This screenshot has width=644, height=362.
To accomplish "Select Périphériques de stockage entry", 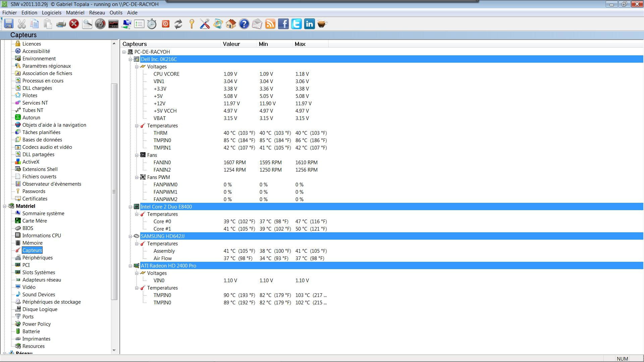I will (51, 302).
